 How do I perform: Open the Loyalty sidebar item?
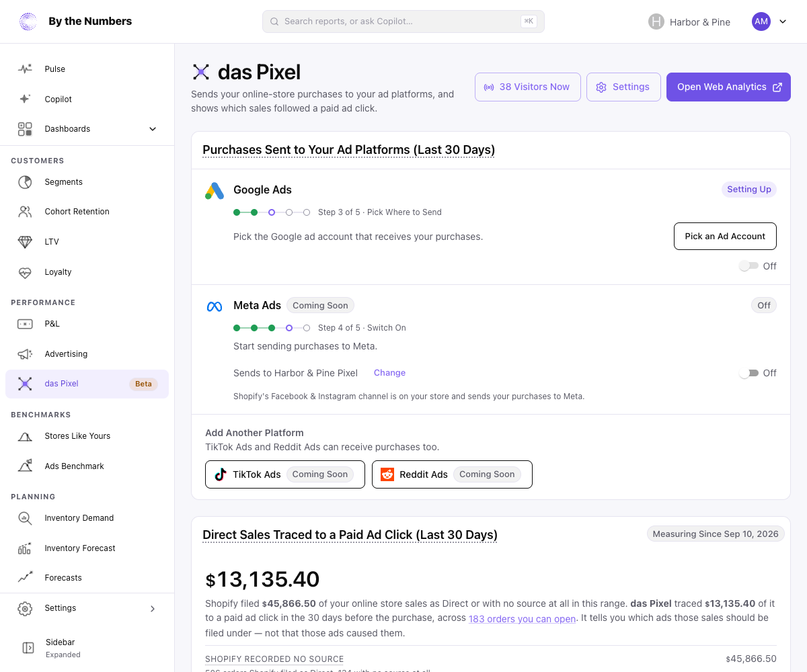click(87, 272)
